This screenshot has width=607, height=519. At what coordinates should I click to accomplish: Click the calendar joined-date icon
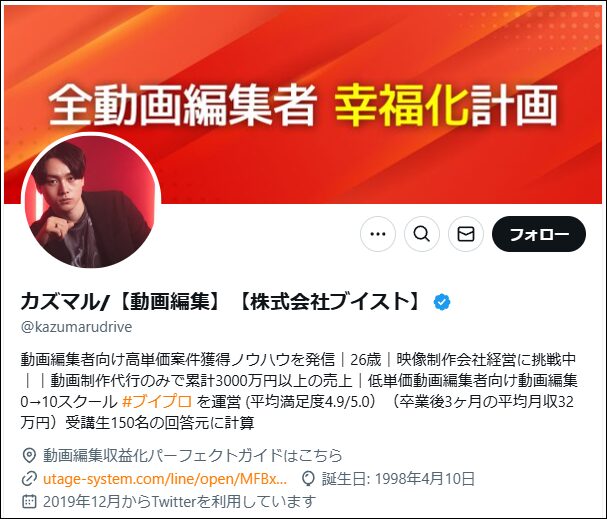pyautogui.click(x=29, y=502)
